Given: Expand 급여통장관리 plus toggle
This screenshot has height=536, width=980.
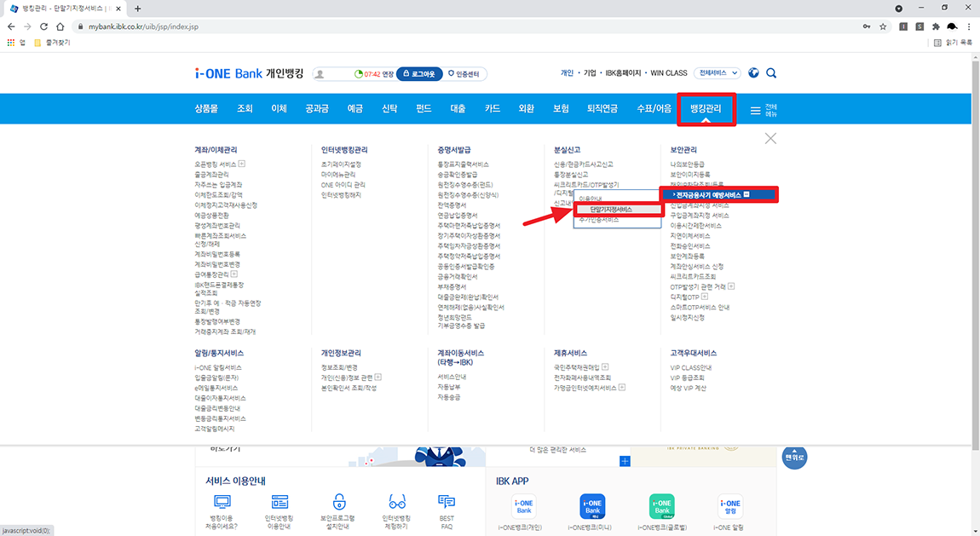Looking at the screenshot, I should [x=234, y=274].
